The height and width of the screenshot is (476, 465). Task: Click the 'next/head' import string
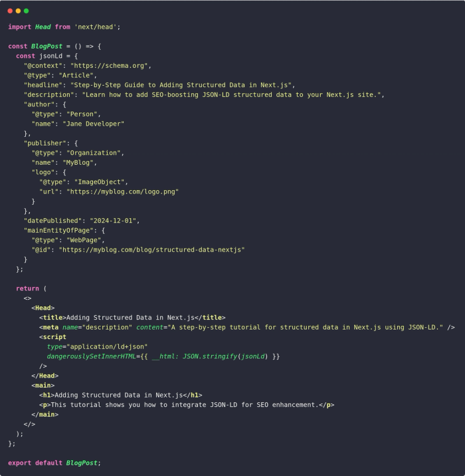tap(95, 27)
